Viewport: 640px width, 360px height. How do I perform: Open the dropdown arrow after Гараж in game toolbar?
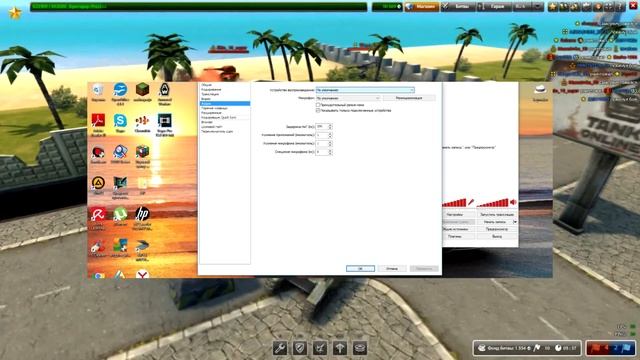(x=538, y=7)
